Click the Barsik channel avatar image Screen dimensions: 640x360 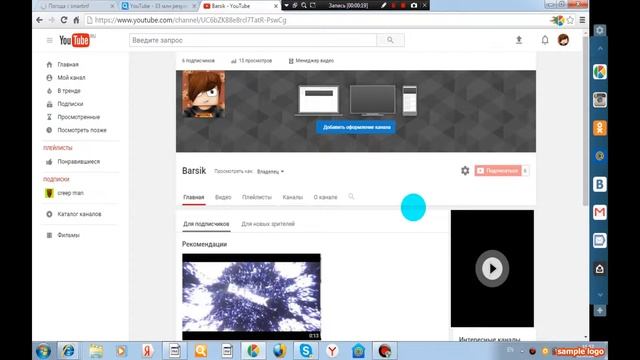click(x=203, y=94)
